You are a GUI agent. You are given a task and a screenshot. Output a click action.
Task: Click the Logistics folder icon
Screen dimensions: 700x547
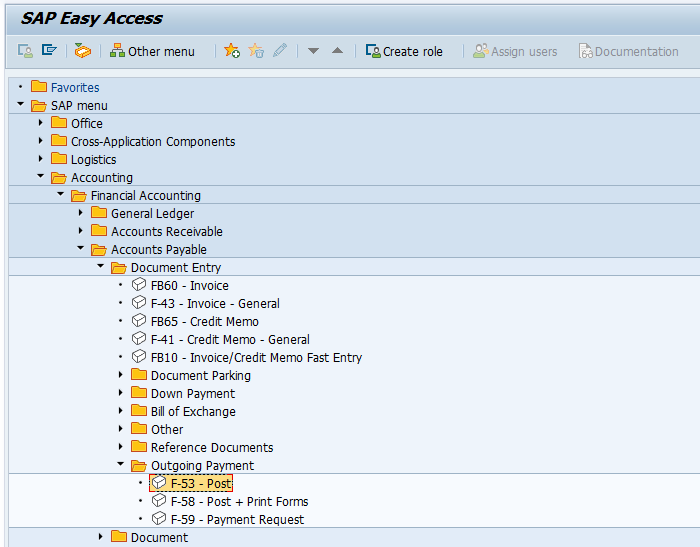(59, 158)
